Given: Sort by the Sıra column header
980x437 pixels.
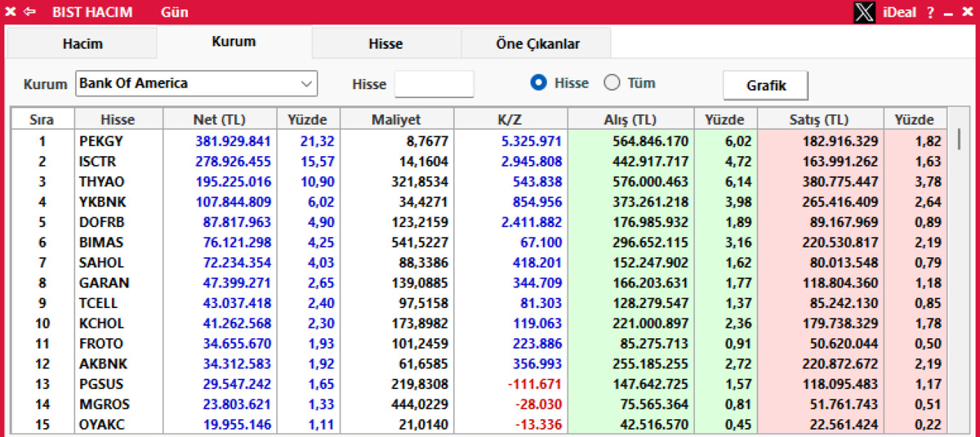Looking at the screenshot, I should 42,120.
